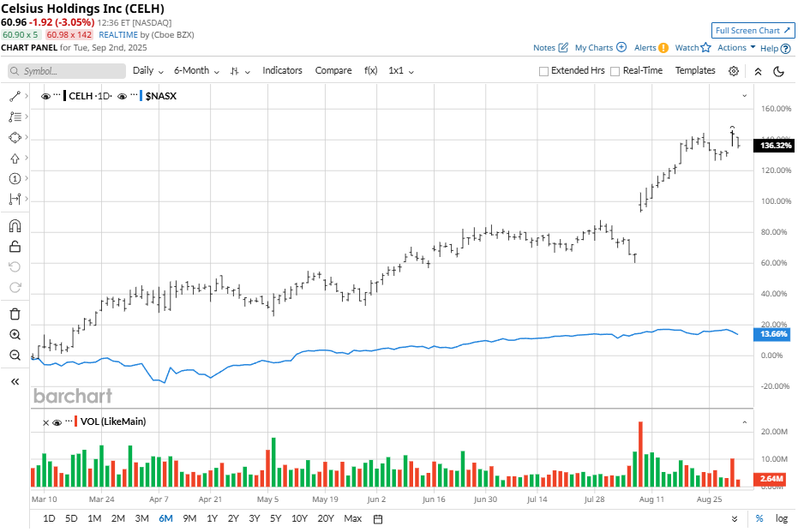The height and width of the screenshot is (532, 798).
Task: Add to Watchlist star icon
Action: (706, 47)
